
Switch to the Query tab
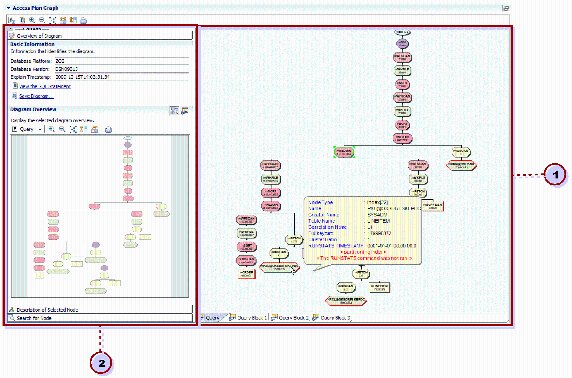click(212, 318)
